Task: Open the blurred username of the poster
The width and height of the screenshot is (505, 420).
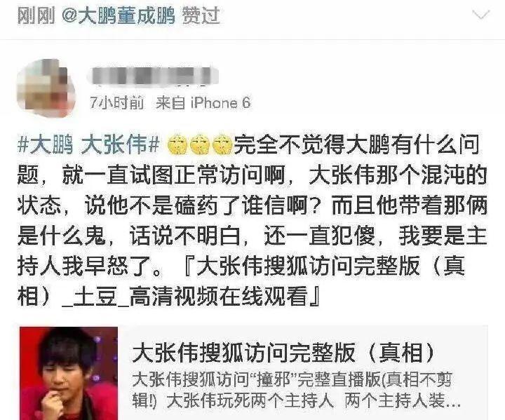Action: coord(153,76)
